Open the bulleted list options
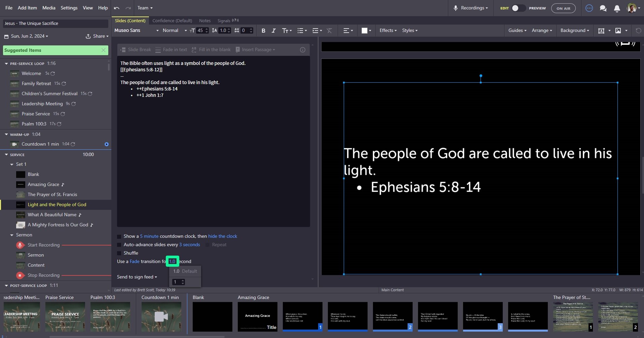 click(x=302, y=31)
